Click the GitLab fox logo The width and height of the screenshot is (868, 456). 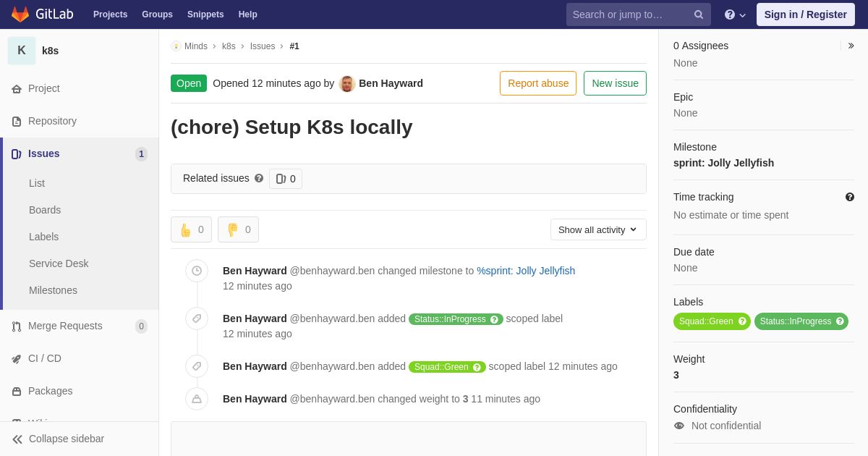[x=20, y=14]
